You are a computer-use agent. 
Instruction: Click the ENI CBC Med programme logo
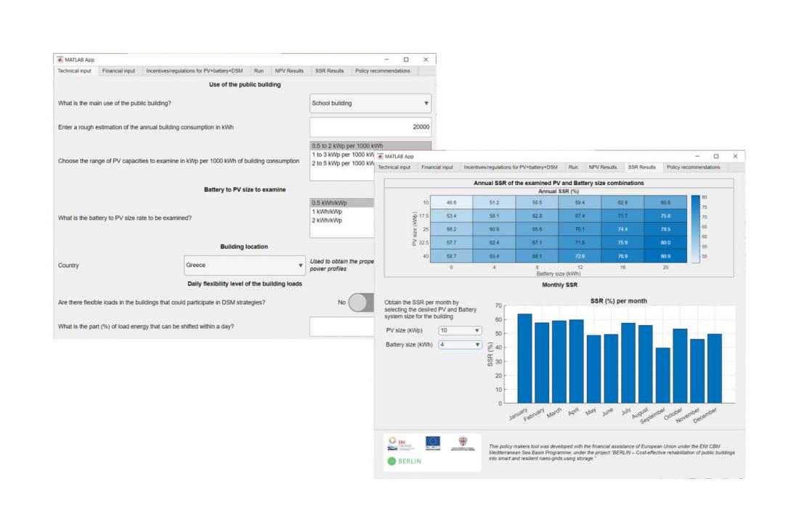(400, 443)
